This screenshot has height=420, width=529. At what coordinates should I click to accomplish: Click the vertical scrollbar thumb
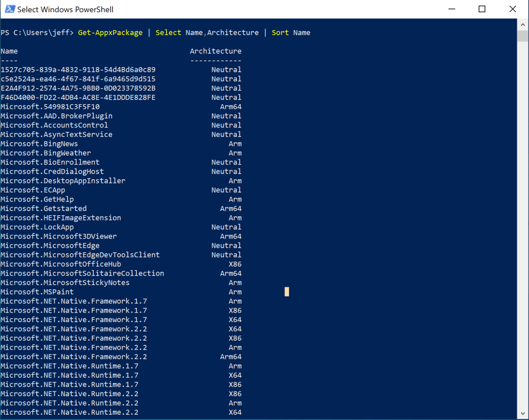click(522, 36)
